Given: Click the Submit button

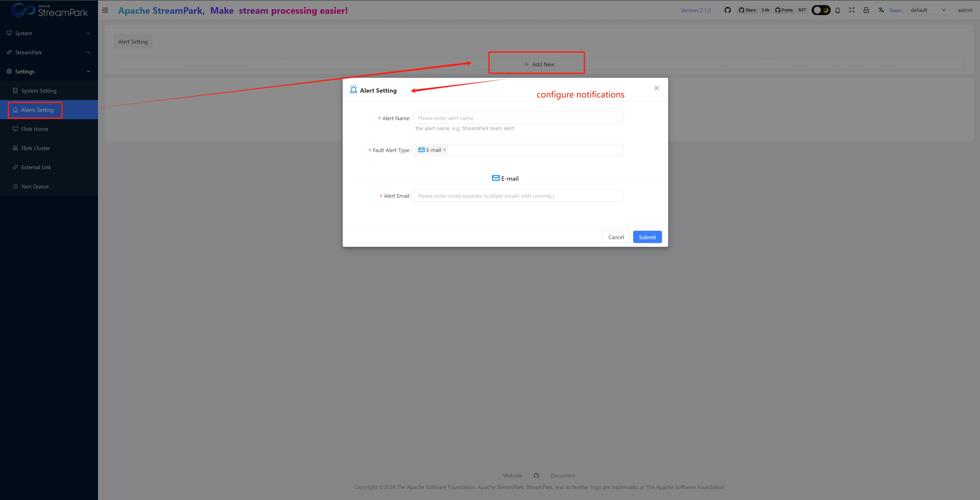Looking at the screenshot, I should click(647, 237).
